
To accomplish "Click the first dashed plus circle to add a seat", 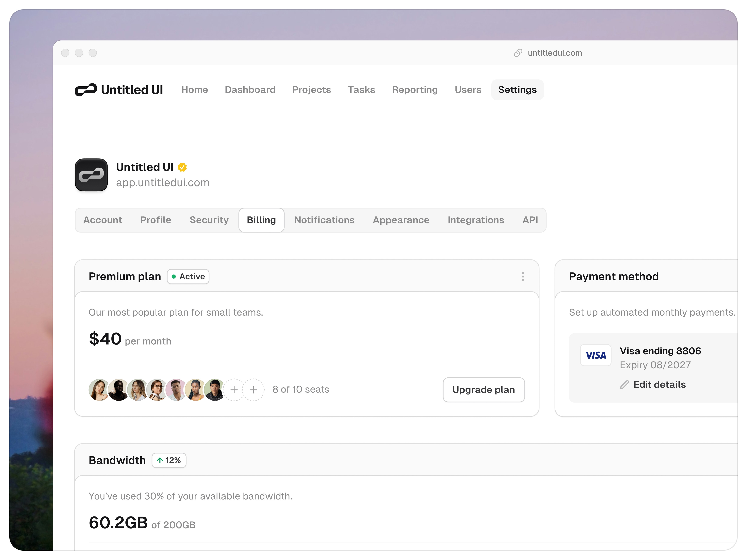I will click(x=234, y=389).
